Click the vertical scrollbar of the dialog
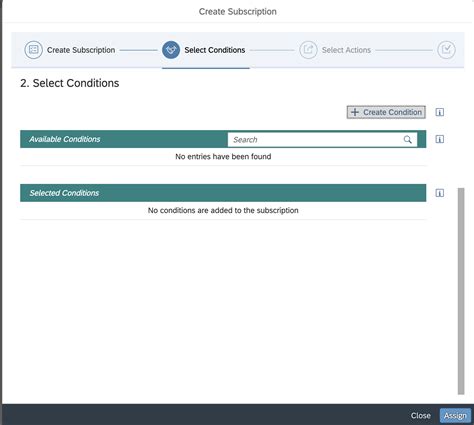 (461, 291)
